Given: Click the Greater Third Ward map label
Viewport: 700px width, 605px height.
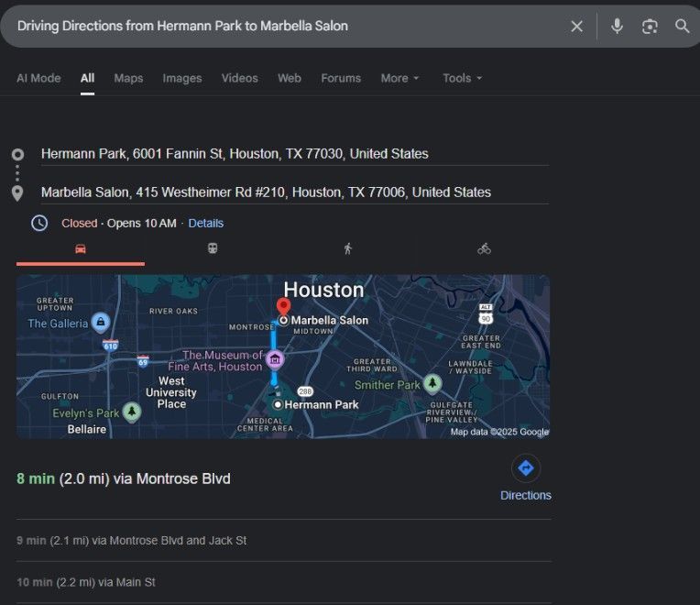Looking at the screenshot, I should tap(372, 365).
